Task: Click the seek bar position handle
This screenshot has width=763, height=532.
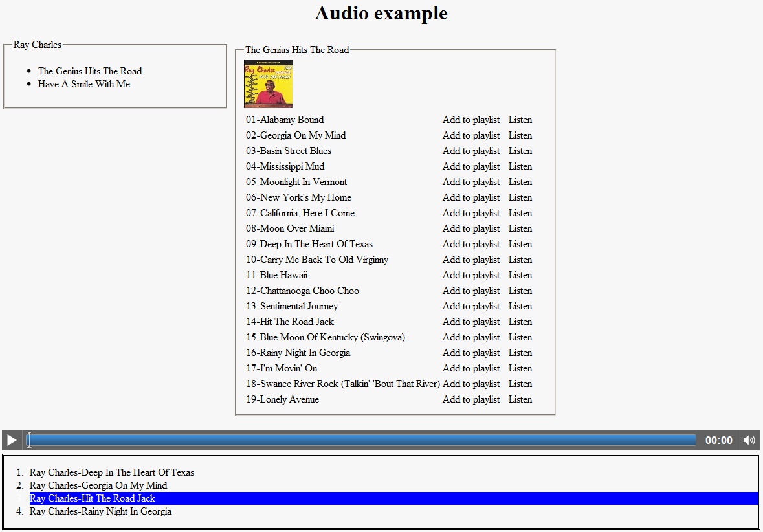Action: 29,440
